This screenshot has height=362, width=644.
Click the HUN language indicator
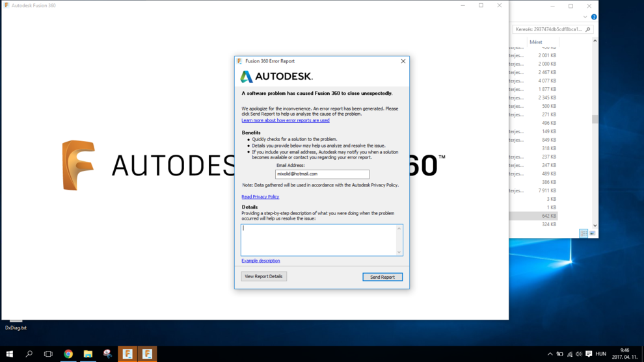coord(600,354)
